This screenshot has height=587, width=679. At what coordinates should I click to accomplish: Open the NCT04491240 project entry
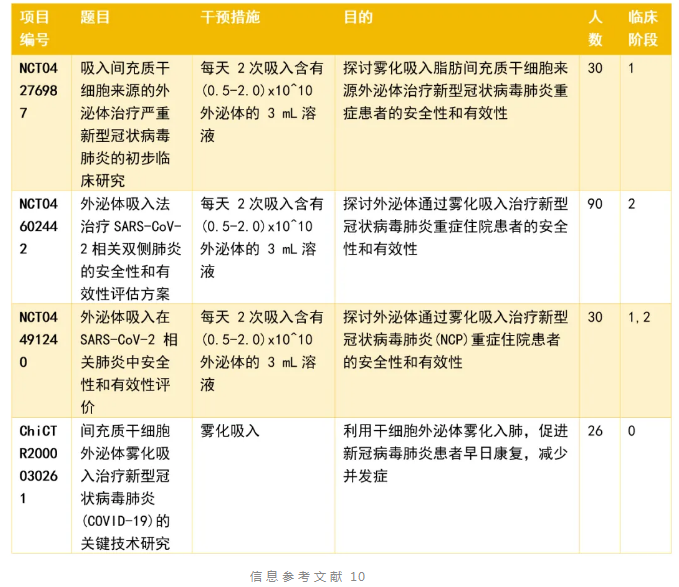pyautogui.click(x=39, y=339)
